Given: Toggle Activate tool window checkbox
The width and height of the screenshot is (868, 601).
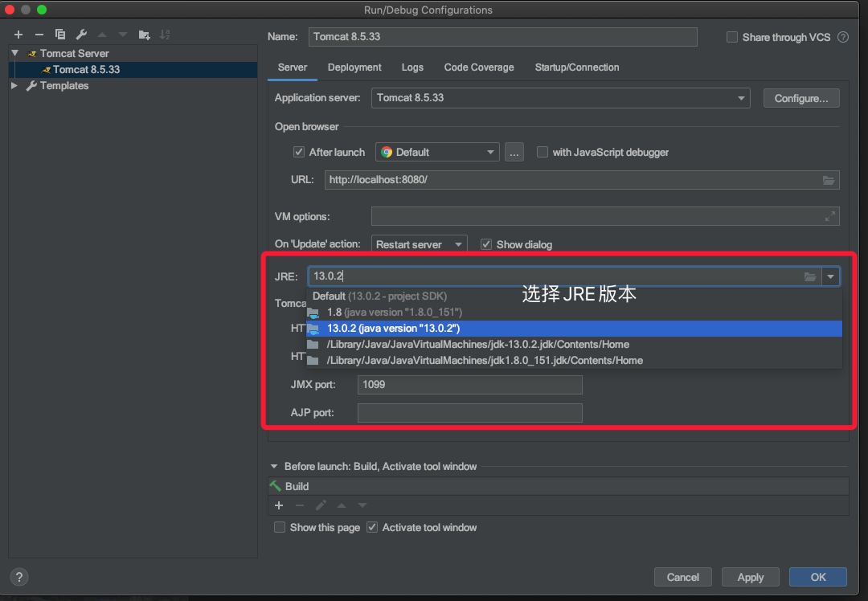Looking at the screenshot, I should (x=372, y=527).
